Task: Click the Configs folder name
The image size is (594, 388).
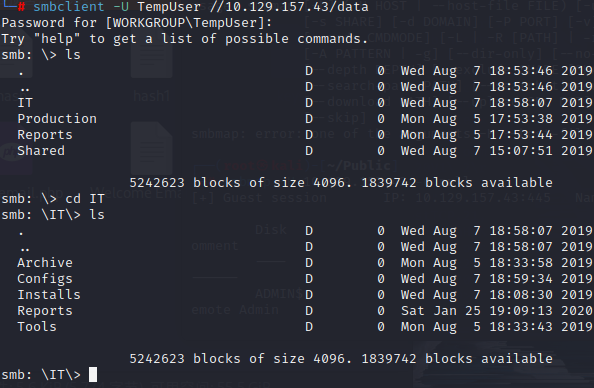Action: click(x=45, y=279)
